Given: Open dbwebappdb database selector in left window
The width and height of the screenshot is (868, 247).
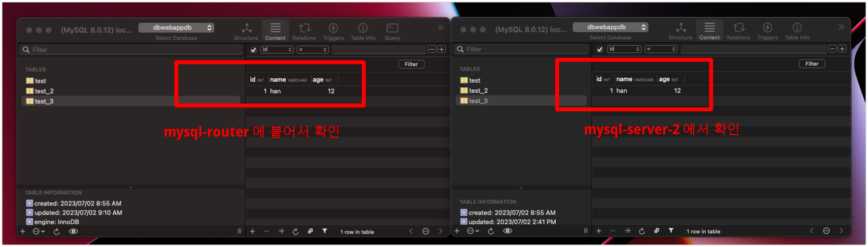Looking at the screenshot, I should click(x=176, y=28).
